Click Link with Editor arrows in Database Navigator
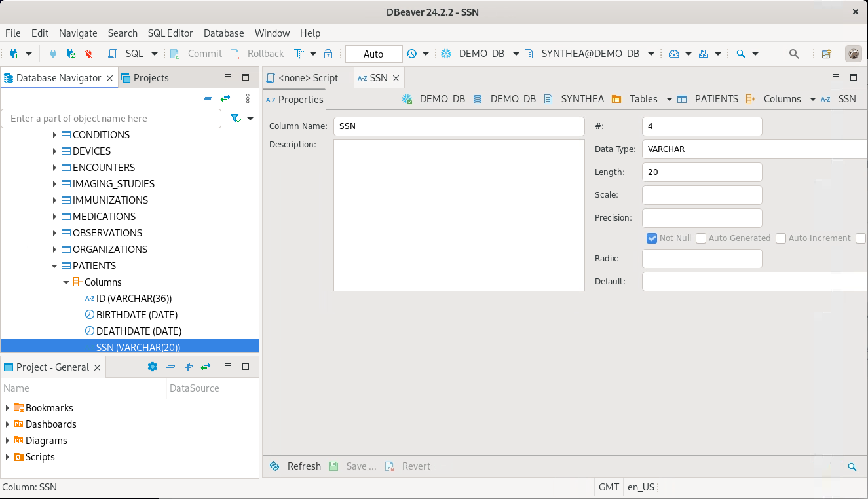Screen dimensions: 868x499 (225, 98)
